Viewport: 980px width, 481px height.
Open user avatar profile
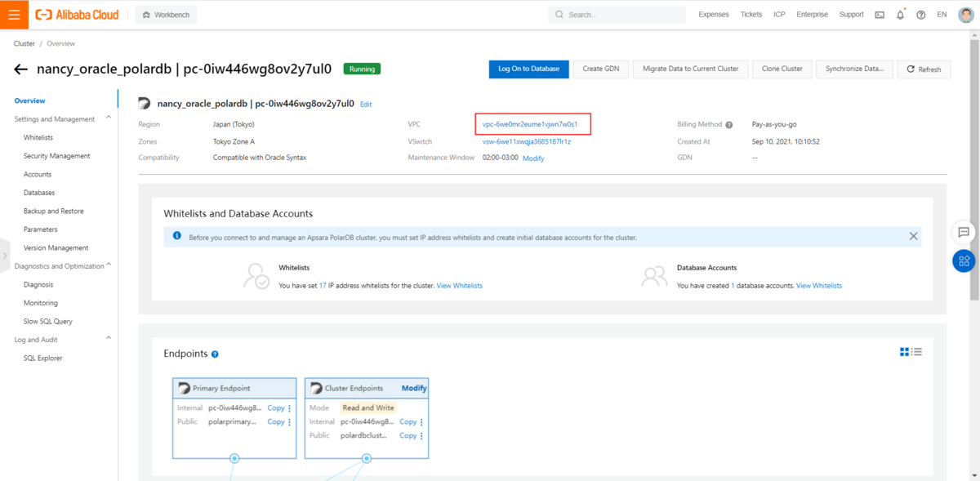[966, 15]
